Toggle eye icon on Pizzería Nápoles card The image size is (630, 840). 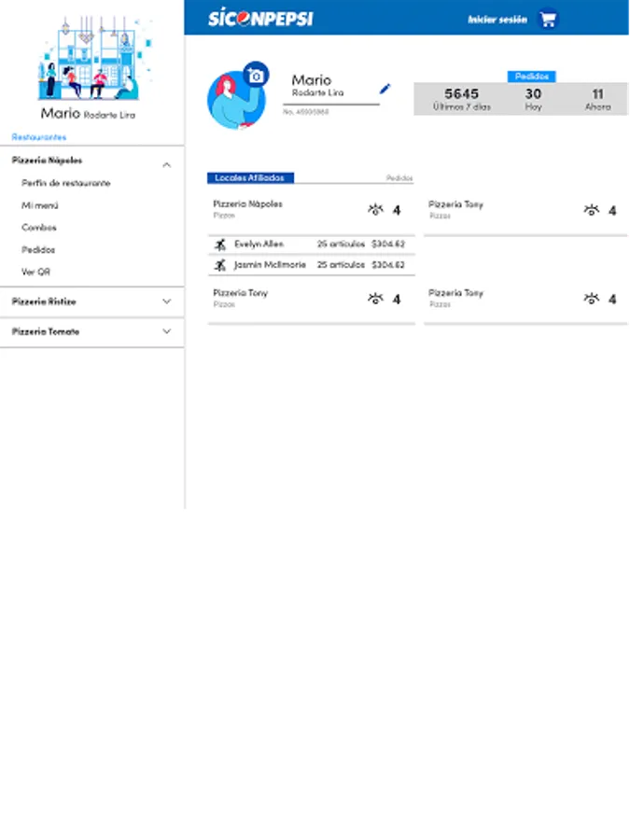pyautogui.click(x=375, y=209)
